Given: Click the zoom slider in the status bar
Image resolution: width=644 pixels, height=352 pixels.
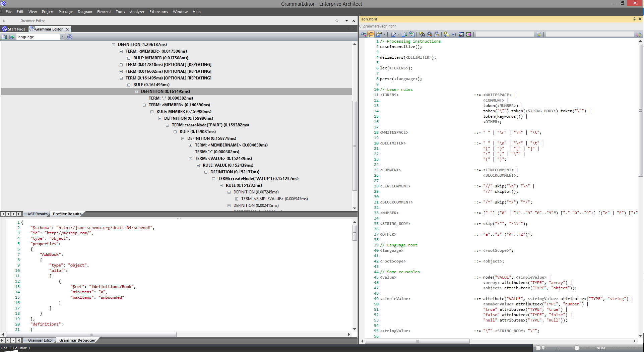Looking at the screenshot, I should 558,348.
